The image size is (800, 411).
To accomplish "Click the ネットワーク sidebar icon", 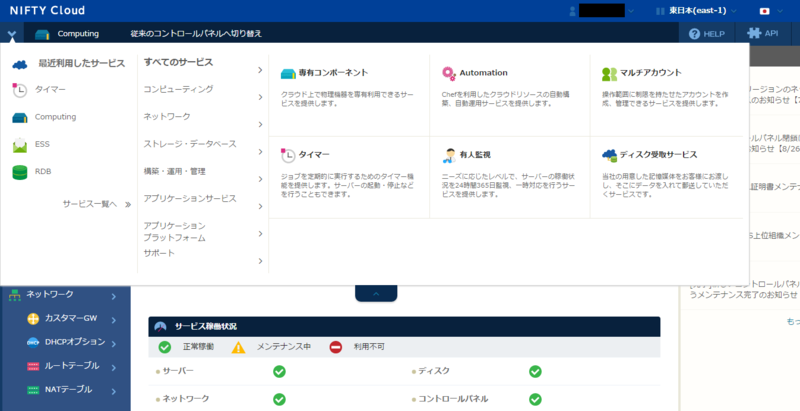I will pyautogui.click(x=14, y=294).
